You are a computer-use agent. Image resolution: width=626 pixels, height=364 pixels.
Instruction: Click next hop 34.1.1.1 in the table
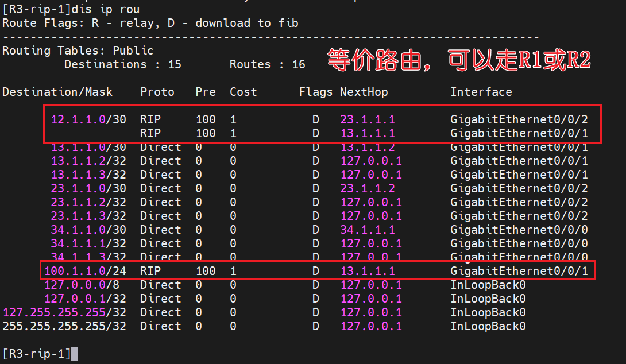coord(368,230)
